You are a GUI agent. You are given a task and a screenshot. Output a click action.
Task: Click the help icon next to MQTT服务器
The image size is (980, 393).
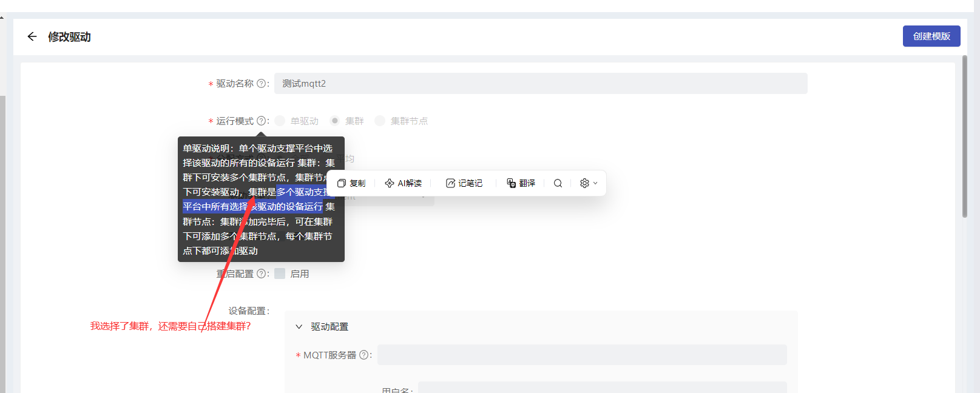tap(364, 355)
